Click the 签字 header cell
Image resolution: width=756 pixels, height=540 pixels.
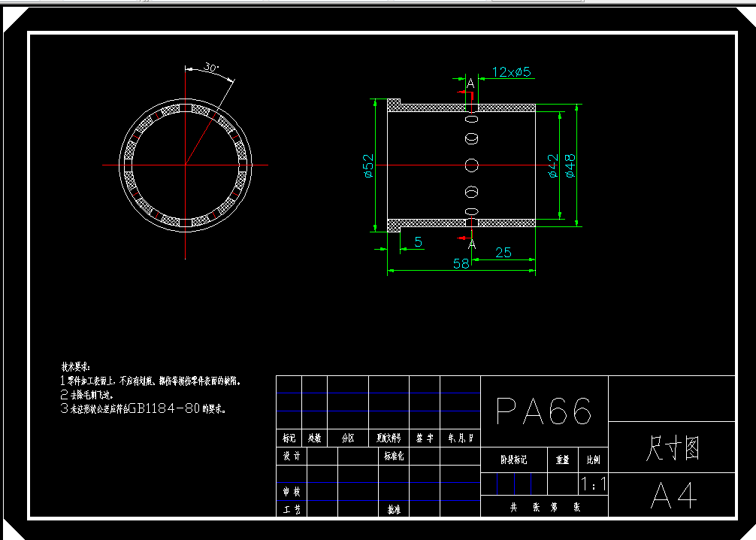coord(425,438)
